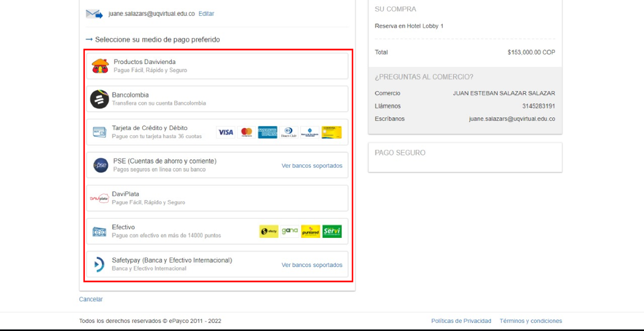Click Editar next to the email
Viewport: 644px width, 331px height.
click(206, 14)
